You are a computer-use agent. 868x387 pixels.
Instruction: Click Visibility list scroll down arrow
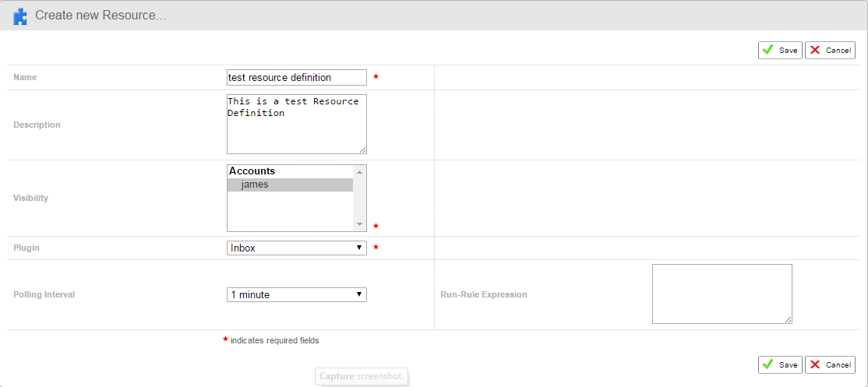pos(359,224)
